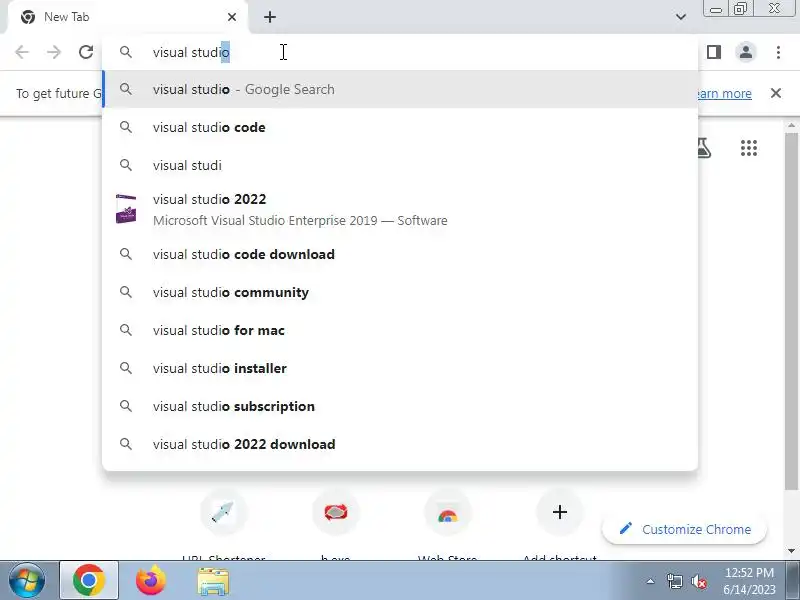Open the URL Shortener shortcut icon

(223, 512)
